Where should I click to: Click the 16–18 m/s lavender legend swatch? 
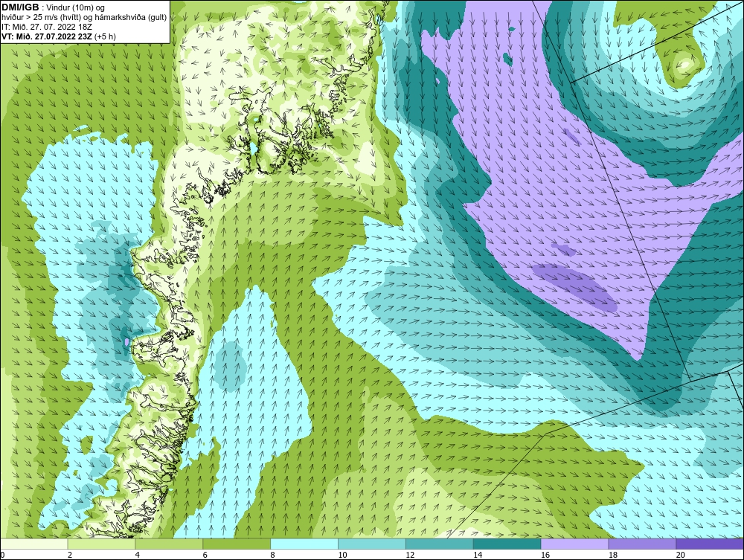point(574,544)
